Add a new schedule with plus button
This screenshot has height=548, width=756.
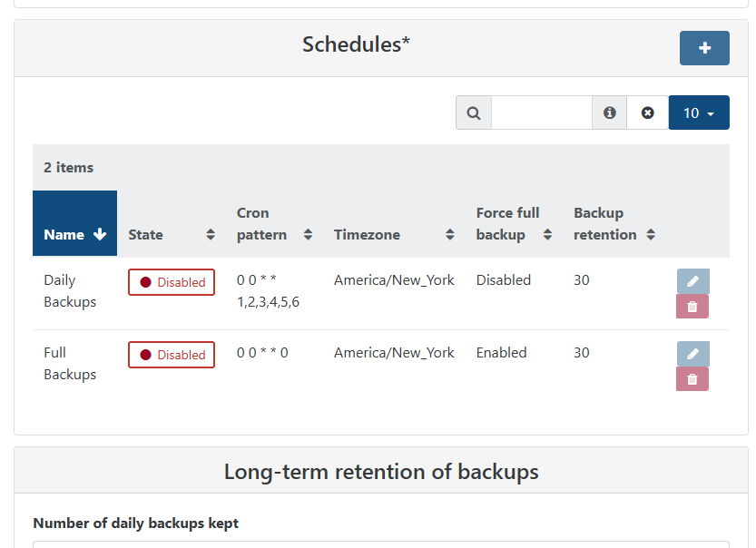tap(704, 48)
